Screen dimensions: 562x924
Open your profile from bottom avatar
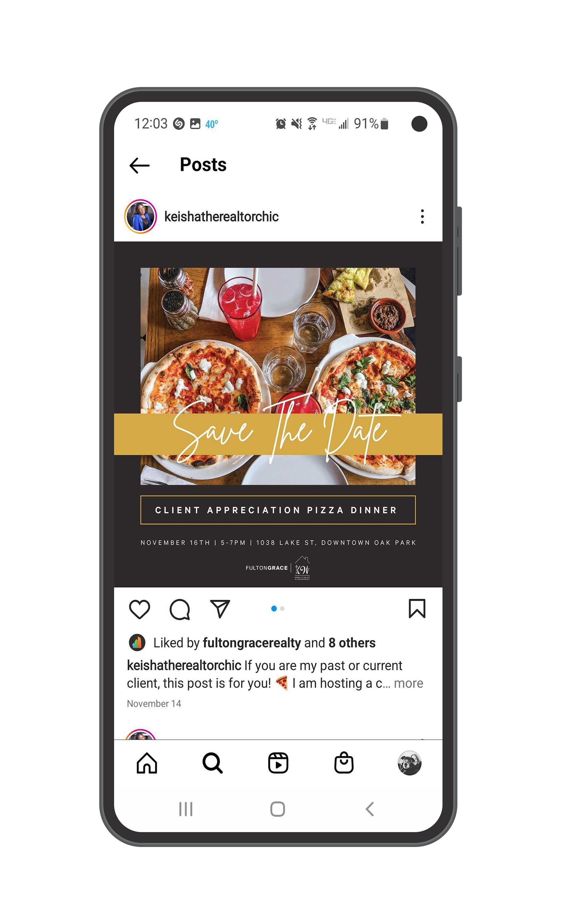pos(409,763)
